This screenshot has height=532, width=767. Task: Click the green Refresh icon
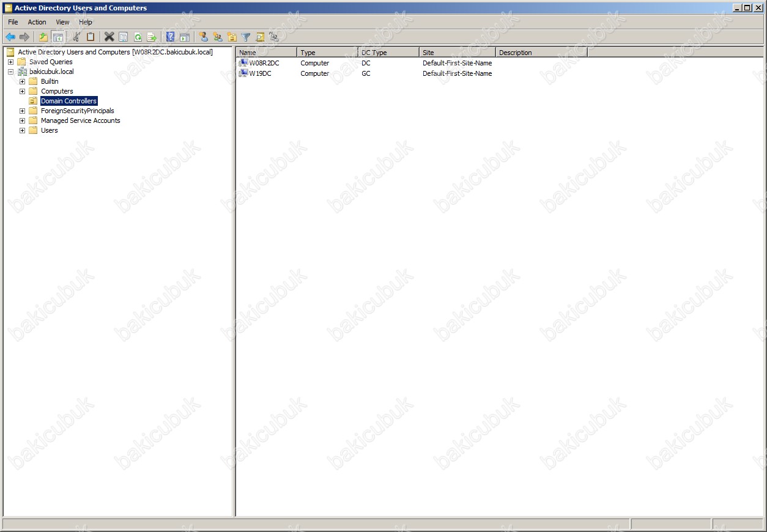pyautogui.click(x=138, y=37)
